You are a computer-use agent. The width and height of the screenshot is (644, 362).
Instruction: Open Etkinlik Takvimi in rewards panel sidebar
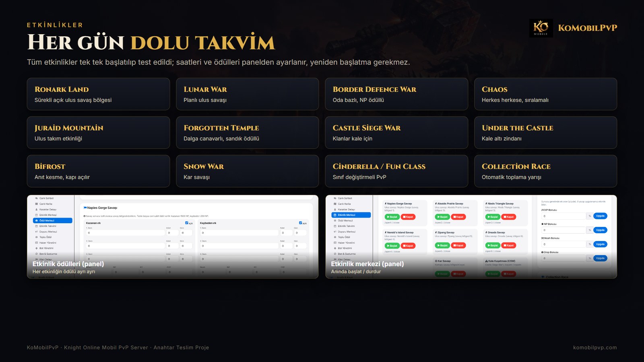pos(53,226)
